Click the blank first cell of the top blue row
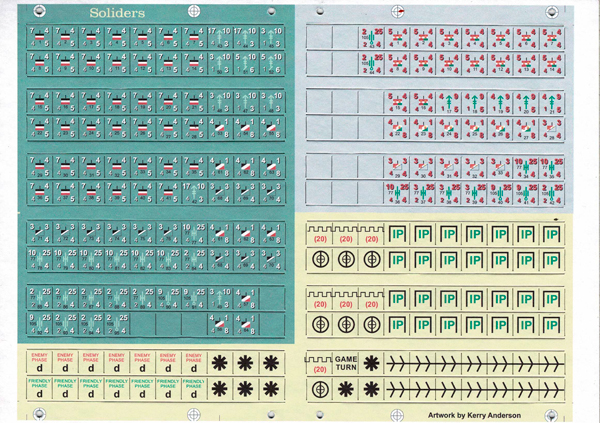The width and height of the screenshot is (600, 423). [320, 39]
